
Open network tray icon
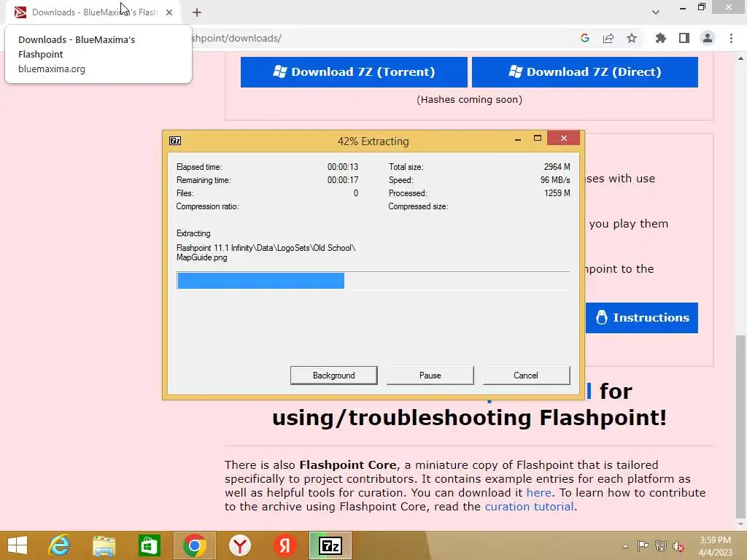pos(660,545)
